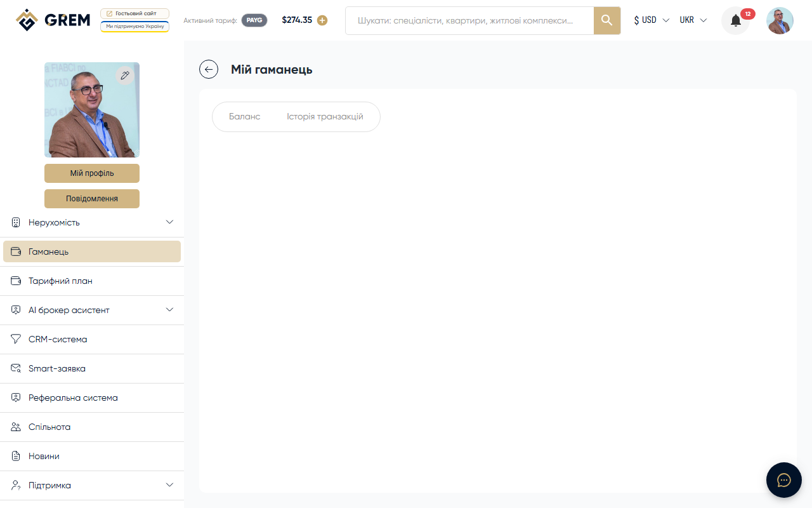Click pencil icon to edit profile photo

pos(125,76)
